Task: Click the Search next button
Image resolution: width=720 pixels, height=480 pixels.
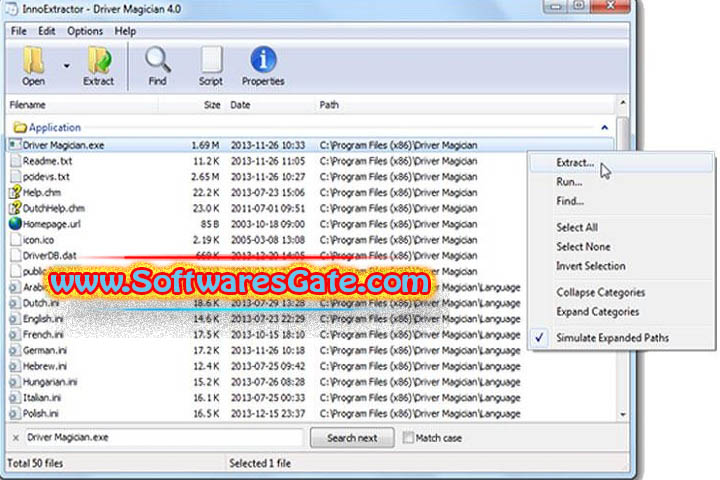Action: pyautogui.click(x=352, y=438)
